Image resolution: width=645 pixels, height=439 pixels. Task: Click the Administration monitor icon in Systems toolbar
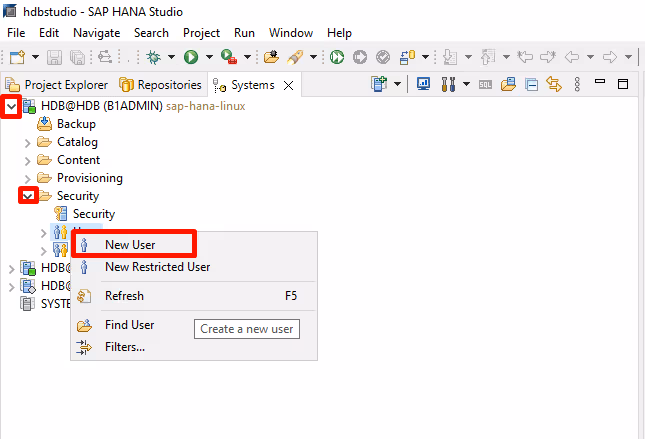(423, 85)
